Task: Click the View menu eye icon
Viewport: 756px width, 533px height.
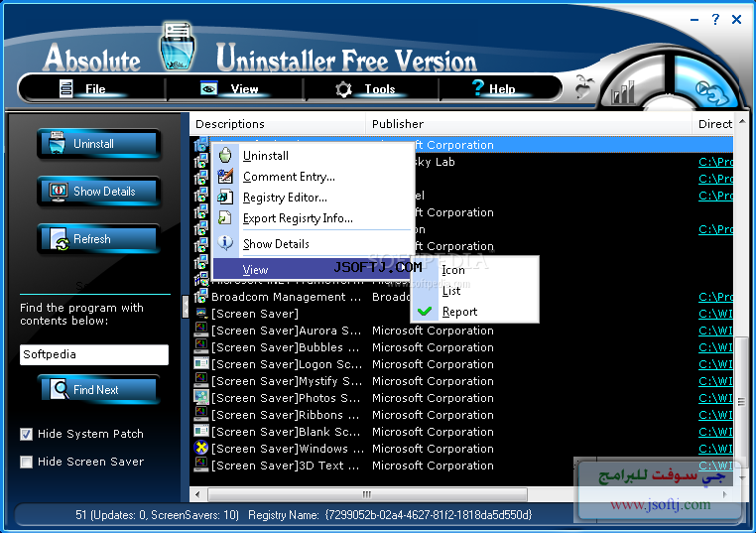Action: (208, 88)
